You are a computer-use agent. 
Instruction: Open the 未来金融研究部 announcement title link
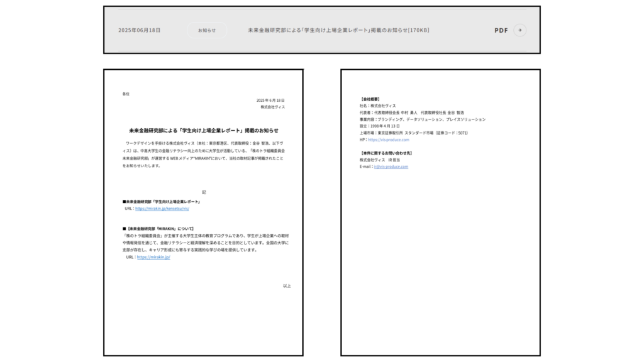pos(330,30)
